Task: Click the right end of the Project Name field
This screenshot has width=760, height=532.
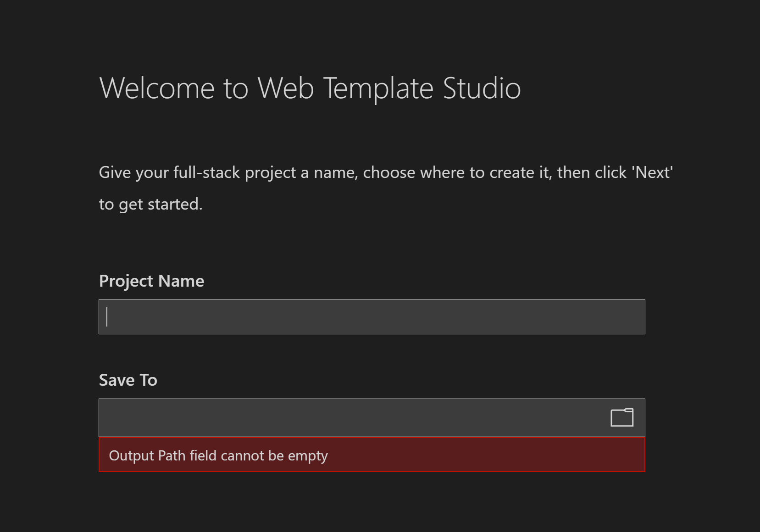Action: (x=635, y=317)
